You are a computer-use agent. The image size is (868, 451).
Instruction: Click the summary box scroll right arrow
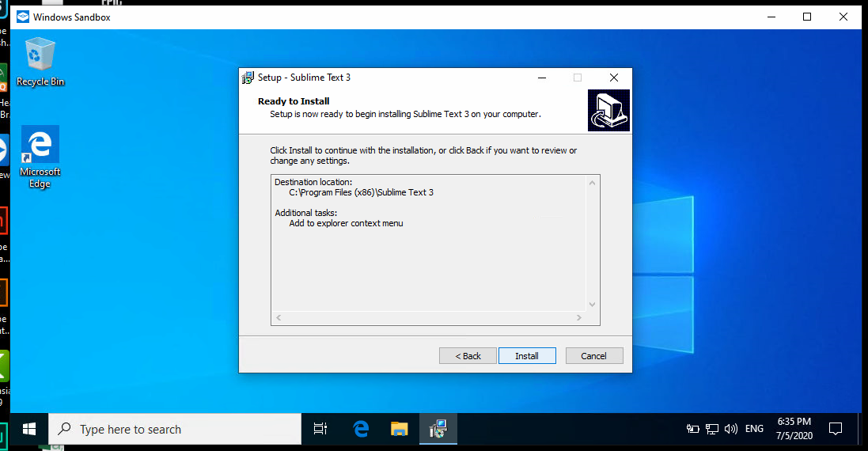tap(579, 317)
